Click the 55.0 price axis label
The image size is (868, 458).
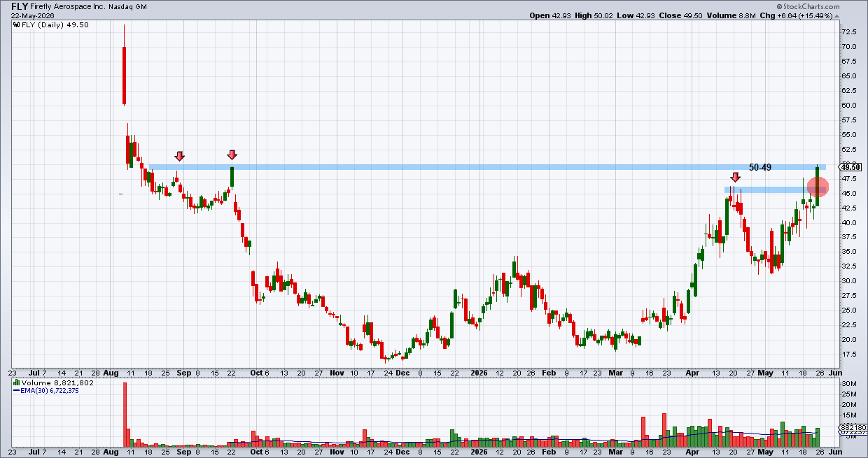[x=848, y=135]
